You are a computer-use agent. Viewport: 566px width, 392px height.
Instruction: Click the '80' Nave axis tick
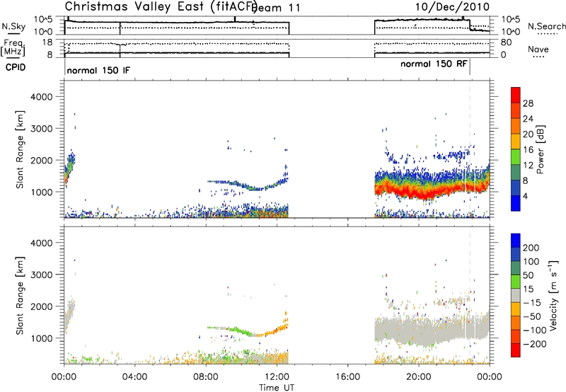506,42
